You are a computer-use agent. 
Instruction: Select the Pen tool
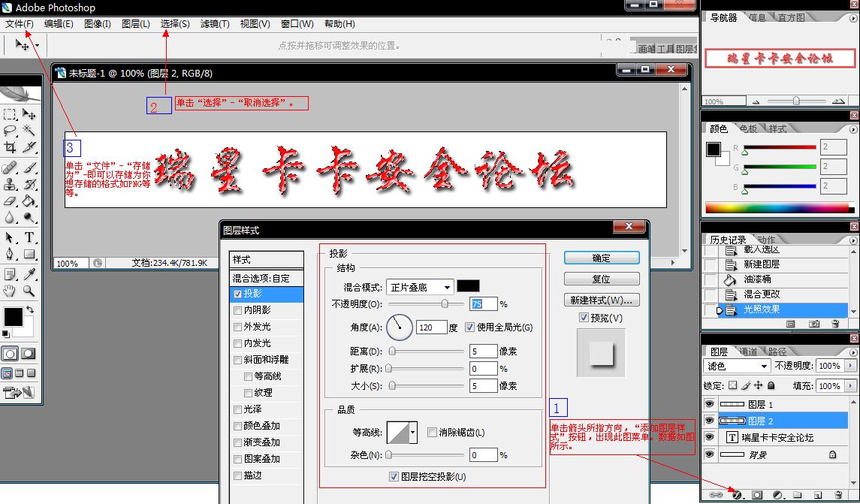pos(9,254)
